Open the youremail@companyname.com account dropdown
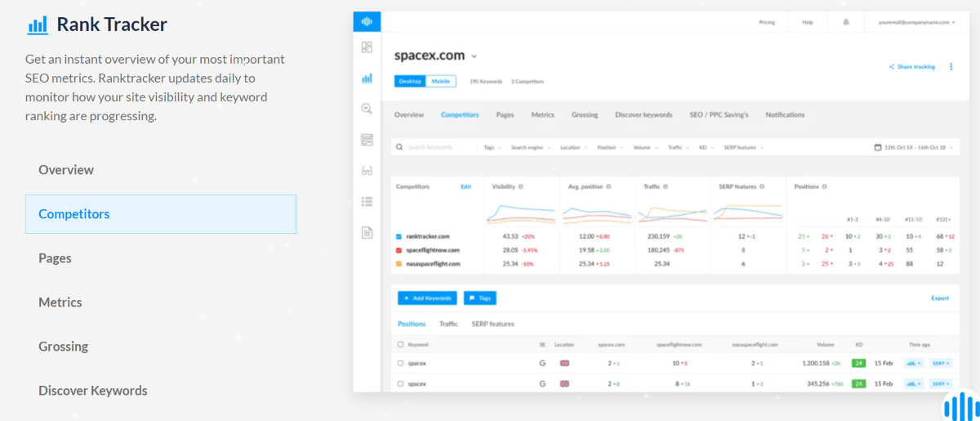This screenshot has width=980, height=421. click(x=915, y=22)
